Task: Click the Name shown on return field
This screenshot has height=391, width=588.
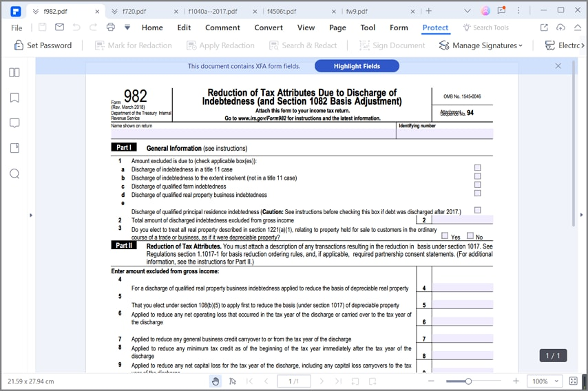Action: 253,134
